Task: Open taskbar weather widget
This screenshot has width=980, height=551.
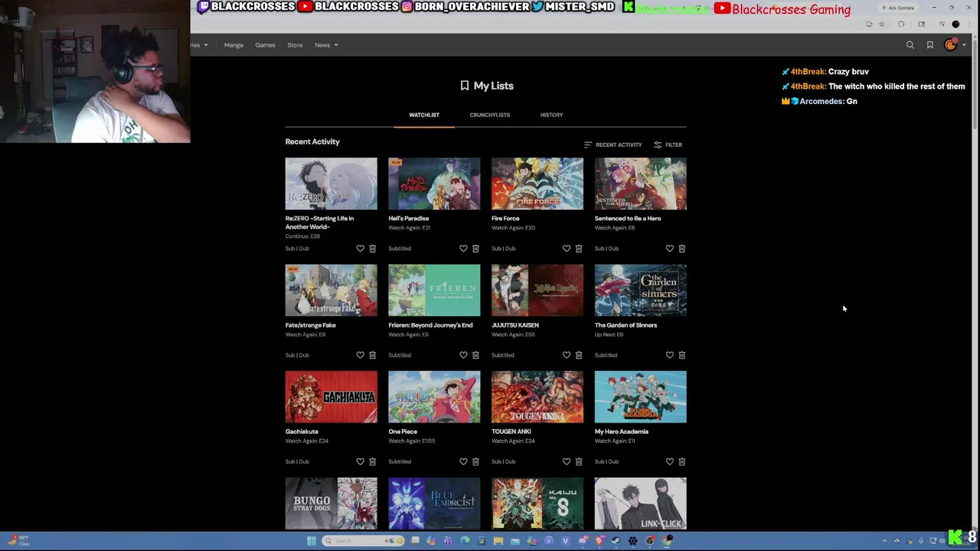Action: [x=19, y=540]
